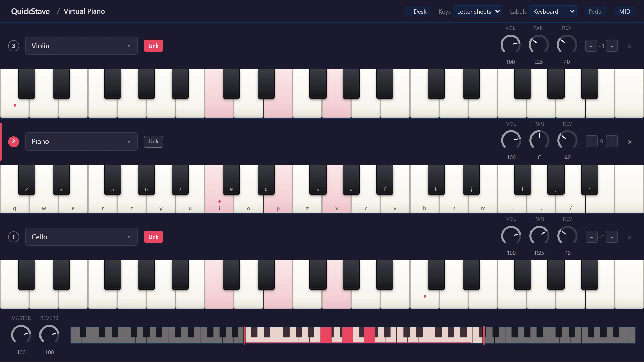Toggle Link on the Violin desk
Image resolution: width=644 pixels, height=362 pixels.
(153, 46)
